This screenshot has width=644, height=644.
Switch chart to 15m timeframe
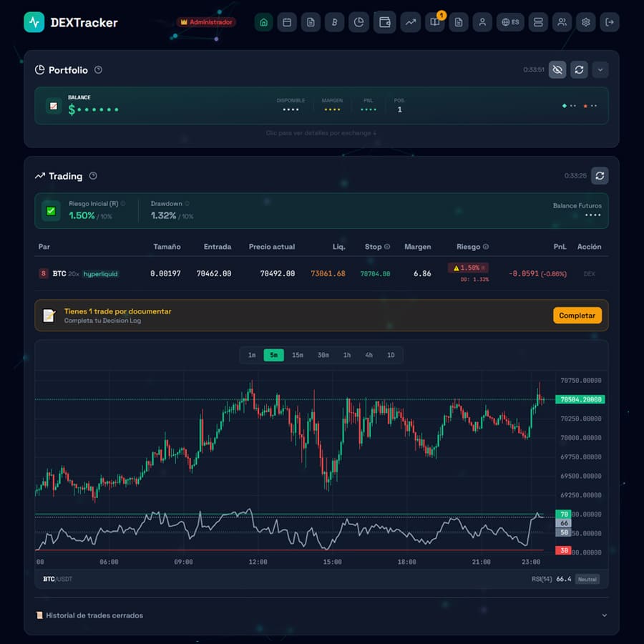(x=298, y=355)
